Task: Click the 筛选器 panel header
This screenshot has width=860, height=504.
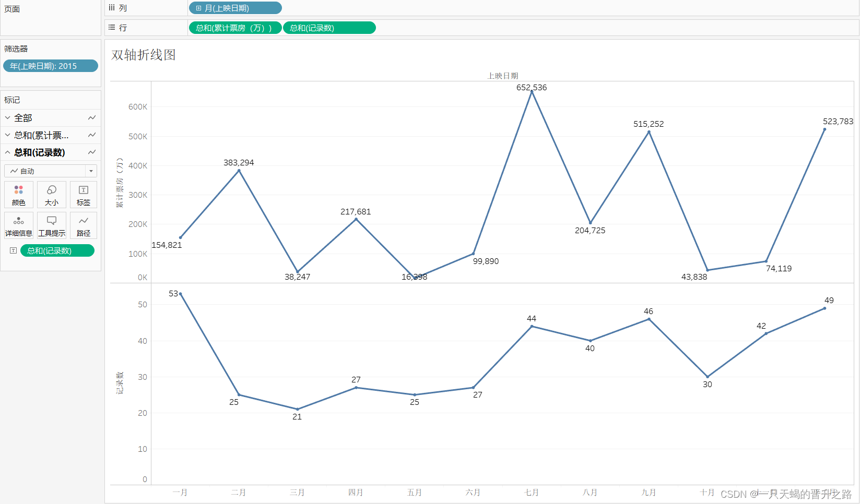Action: coord(16,49)
